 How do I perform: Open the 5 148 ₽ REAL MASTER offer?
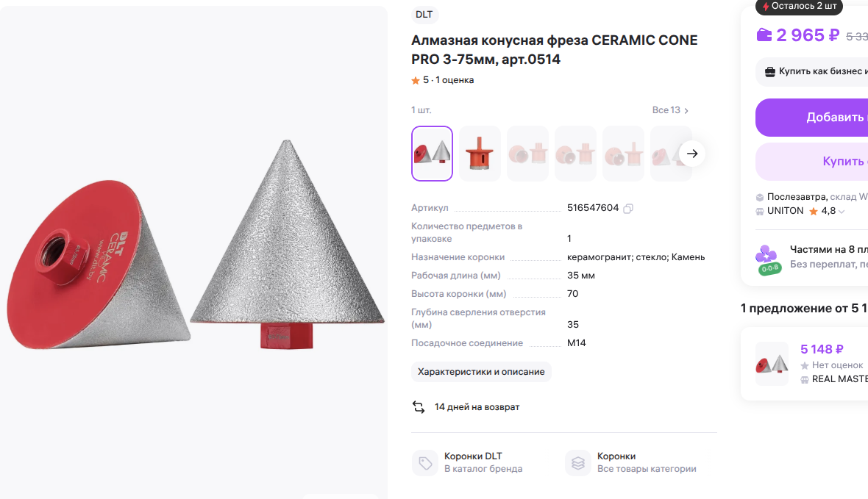click(x=804, y=364)
